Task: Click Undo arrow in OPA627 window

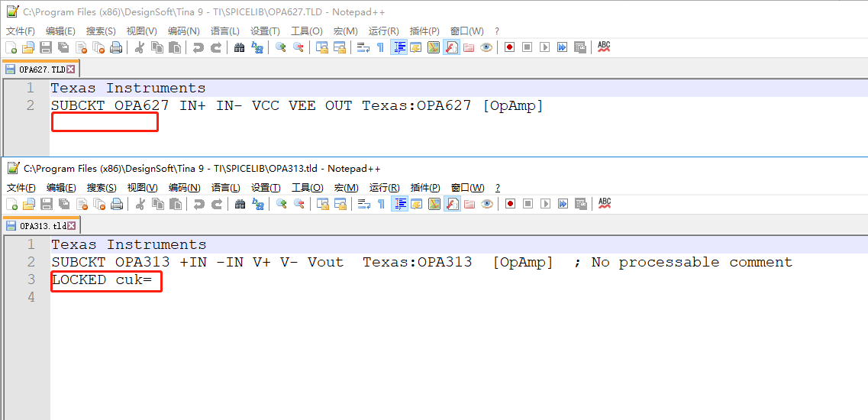Action: point(198,47)
